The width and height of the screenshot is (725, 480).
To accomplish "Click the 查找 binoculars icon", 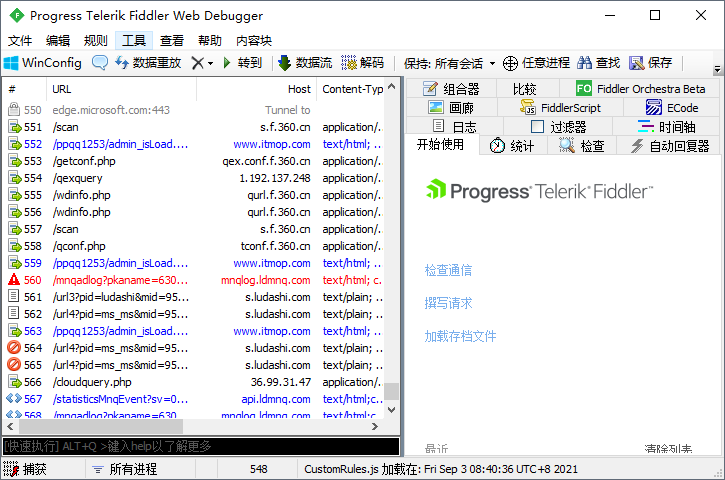I will tap(584, 62).
